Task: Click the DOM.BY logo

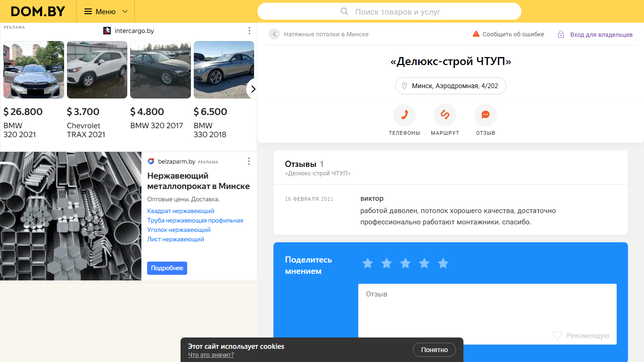Action: pos(38,11)
